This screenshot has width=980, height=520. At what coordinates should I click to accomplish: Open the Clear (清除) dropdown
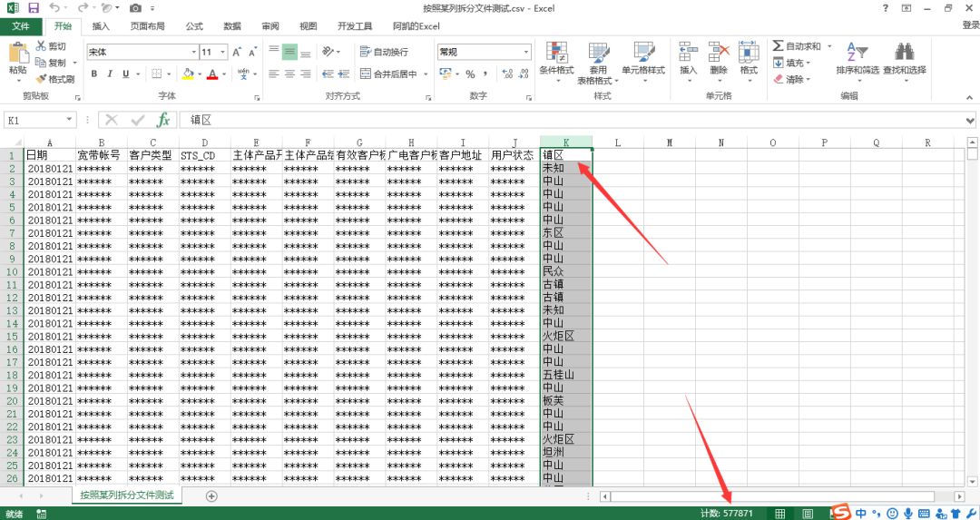click(x=792, y=79)
